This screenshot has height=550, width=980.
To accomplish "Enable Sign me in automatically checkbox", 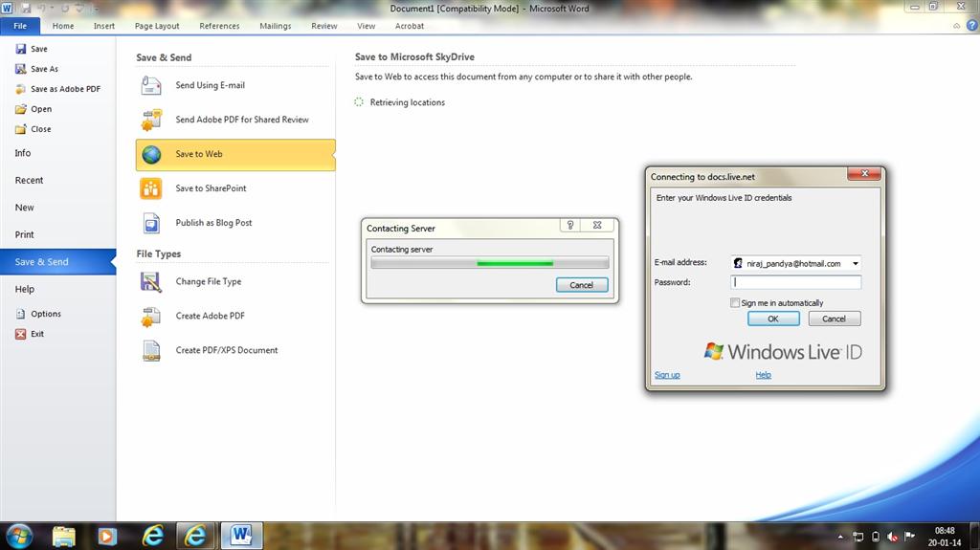I will pyautogui.click(x=735, y=302).
